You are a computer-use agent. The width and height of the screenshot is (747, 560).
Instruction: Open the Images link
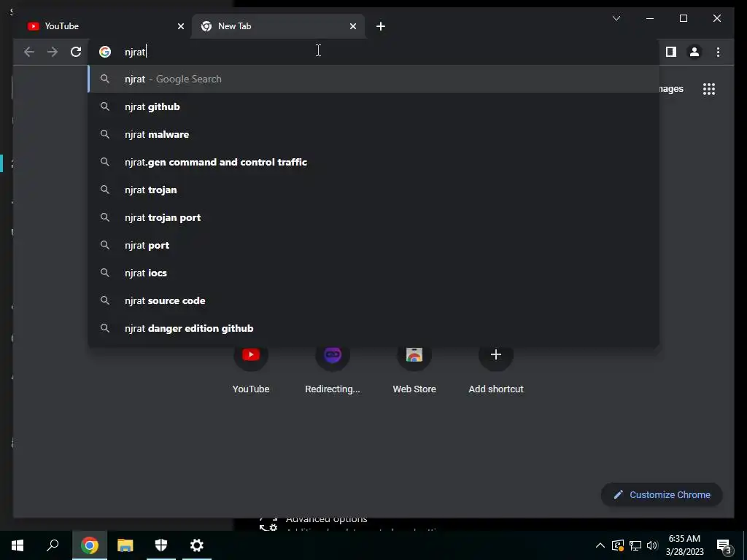pos(671,89)
